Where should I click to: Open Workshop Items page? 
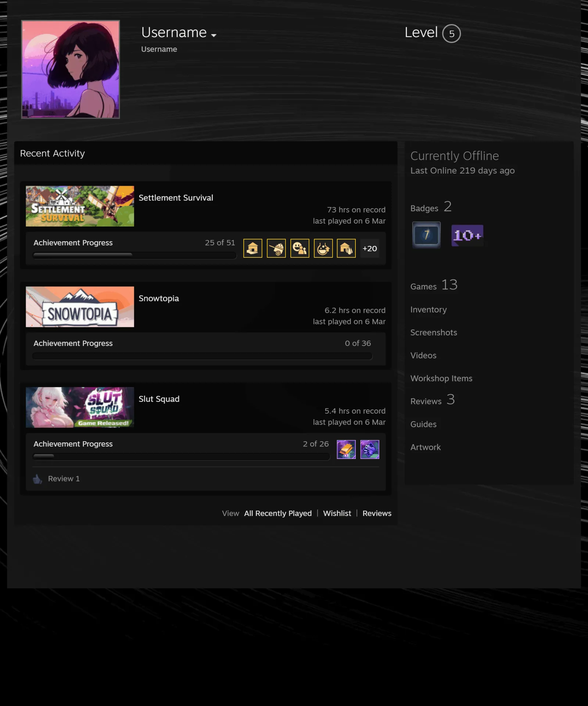click(x=441, y=378)
